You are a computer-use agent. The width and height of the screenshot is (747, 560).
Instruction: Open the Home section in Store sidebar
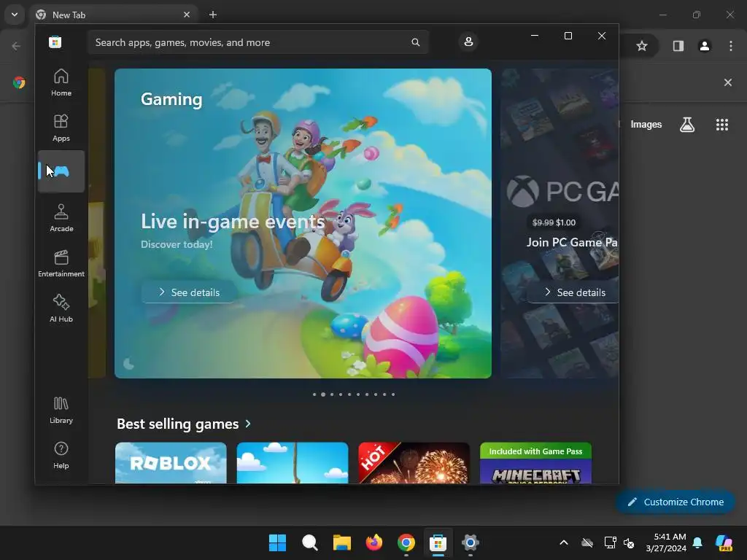(x=61, y=82)
